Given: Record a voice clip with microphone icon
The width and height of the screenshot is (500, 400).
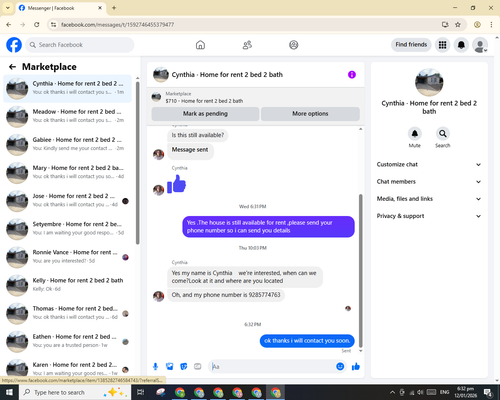Looking at the screenshot, I should (155, 367).
